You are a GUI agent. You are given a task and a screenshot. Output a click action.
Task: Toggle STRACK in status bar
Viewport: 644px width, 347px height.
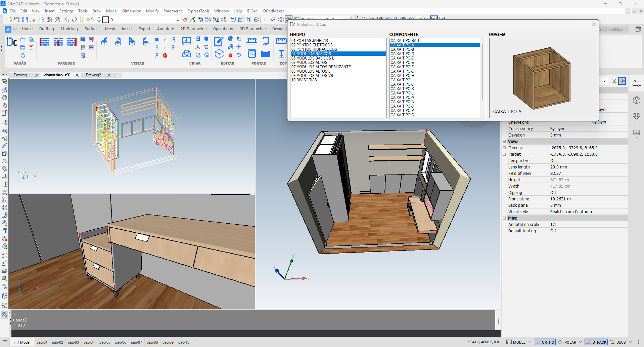(596, 342)
